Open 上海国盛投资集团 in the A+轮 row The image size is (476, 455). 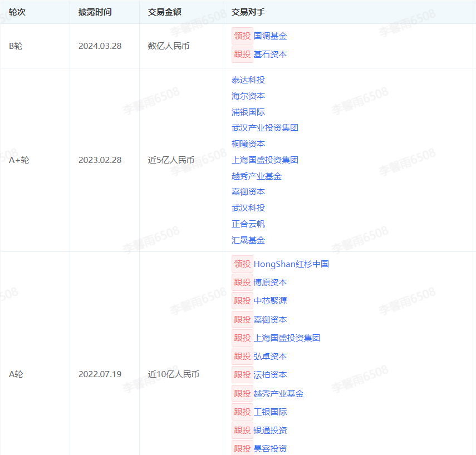click(264, 160)
